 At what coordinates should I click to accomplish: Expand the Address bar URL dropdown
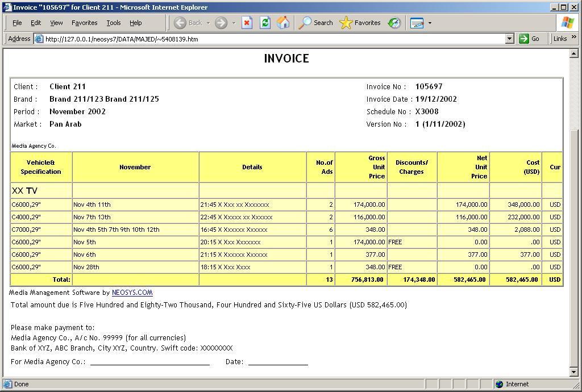(x=509, y=39)
